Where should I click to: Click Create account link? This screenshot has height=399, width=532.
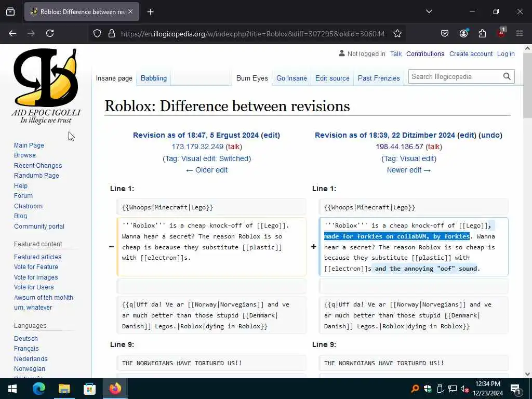pyautogui.click(x=471, y=54)
